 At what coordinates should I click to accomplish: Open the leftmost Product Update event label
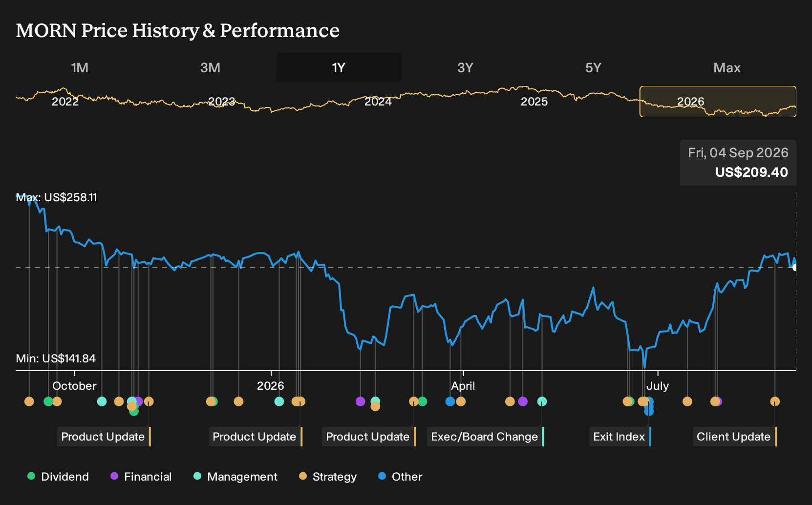tap(104, 437)
